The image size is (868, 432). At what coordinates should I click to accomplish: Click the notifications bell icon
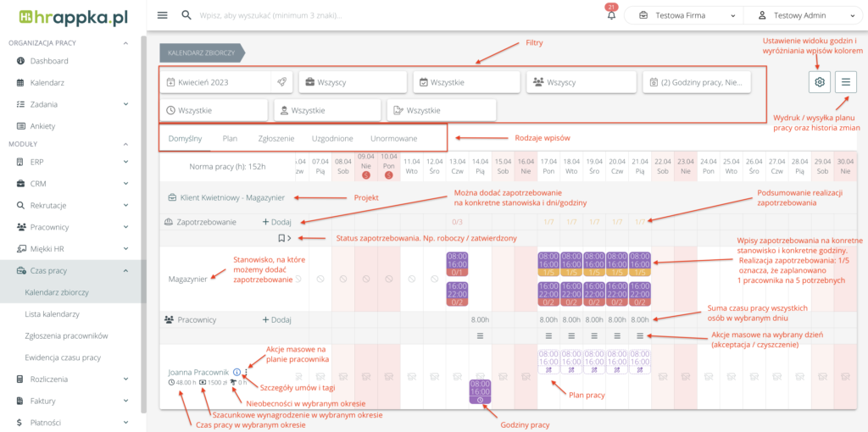pos(611,16)
